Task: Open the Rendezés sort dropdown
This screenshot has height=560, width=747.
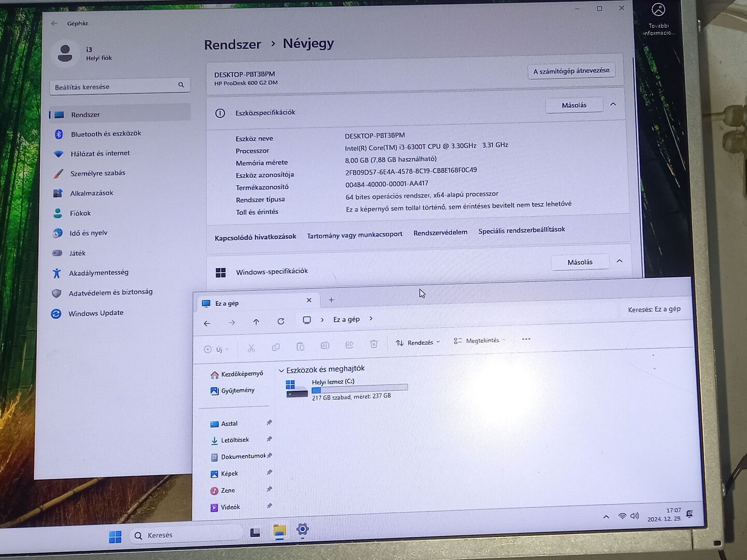Action: click(418, 342)
